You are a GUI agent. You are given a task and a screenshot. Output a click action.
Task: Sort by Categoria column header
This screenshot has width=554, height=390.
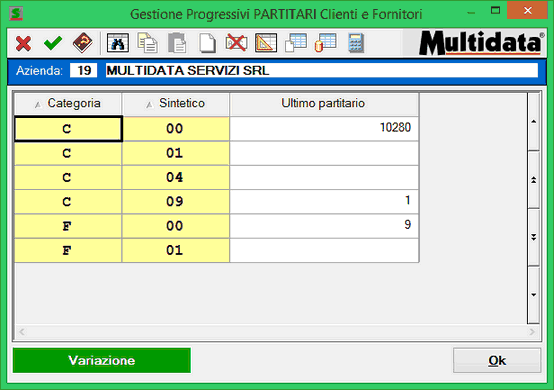point(68,104)
